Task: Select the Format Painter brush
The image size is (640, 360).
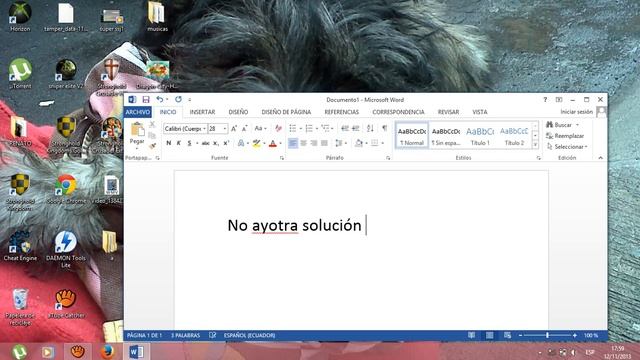Action: (x=152, y=146)
